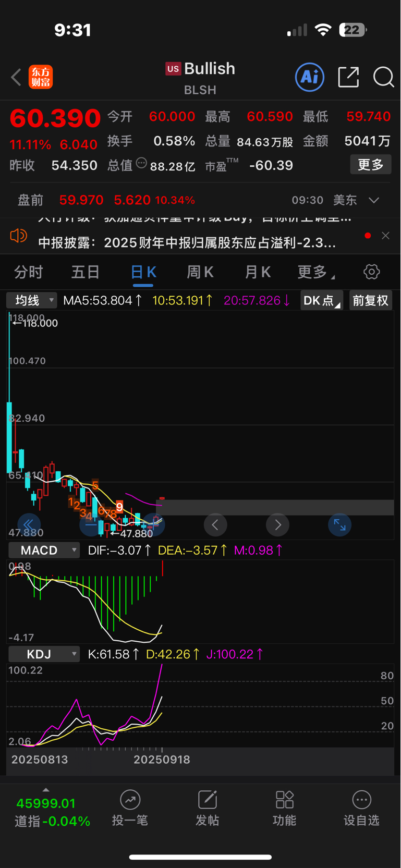Viewport: 401px width, 868px height.
Task: Tap the red dot news indicator
Action: (x=368, y=236)
